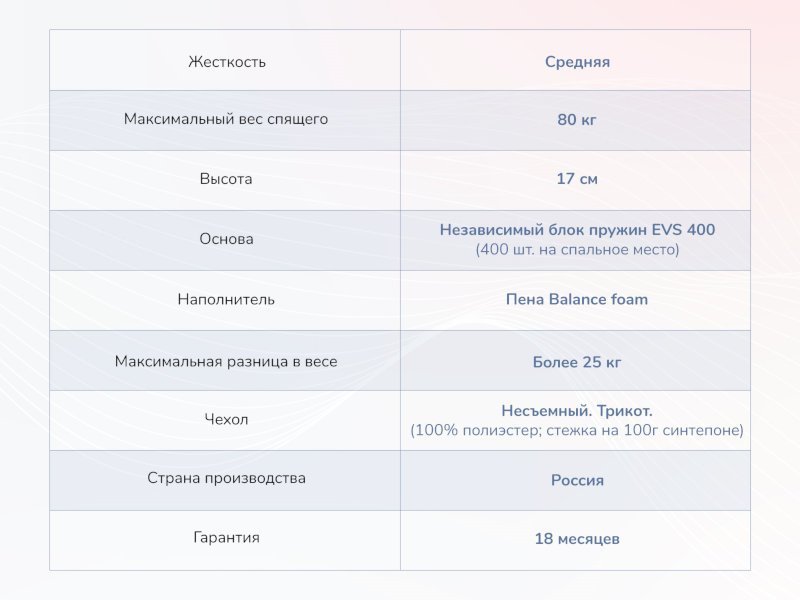Click 'Независимый блок пружин EVS 400' text
The image size is (800, 600).
pyautogui.click(x=577, y=230)
